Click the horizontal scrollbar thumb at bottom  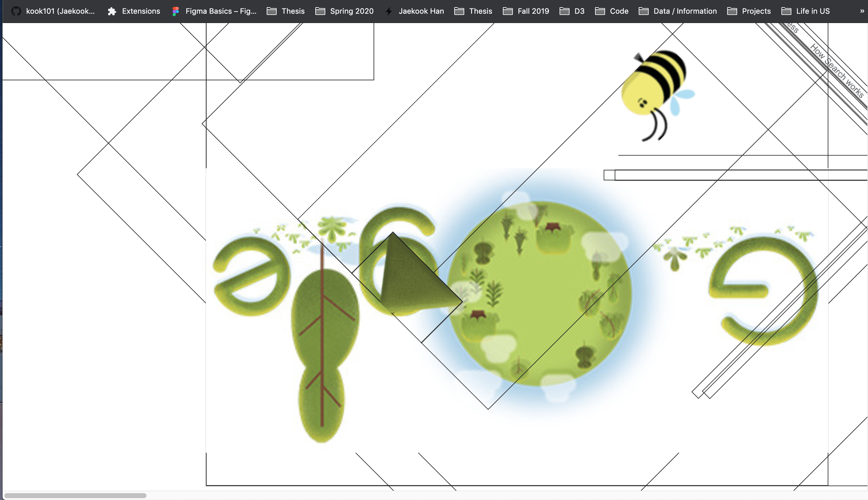coord(75,495)
